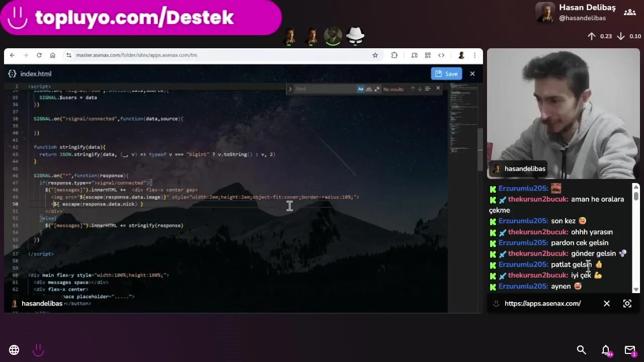Click magenta smiley icon at bottom
The image size is (644, 362).
click(x=38, y=350)
